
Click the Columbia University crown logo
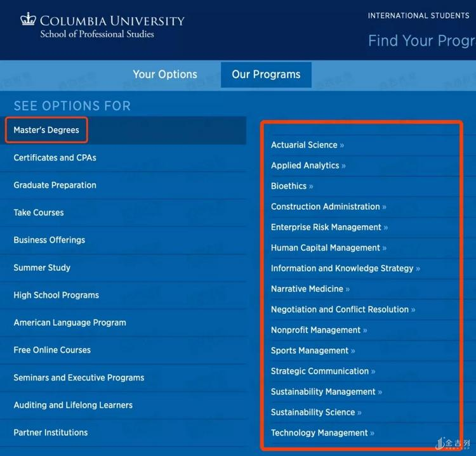pos(28,20)
